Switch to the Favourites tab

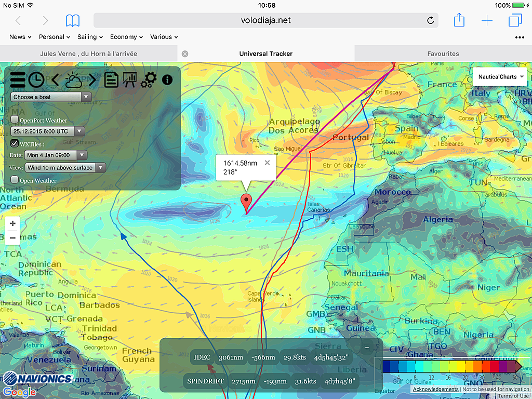pos(443,54)
